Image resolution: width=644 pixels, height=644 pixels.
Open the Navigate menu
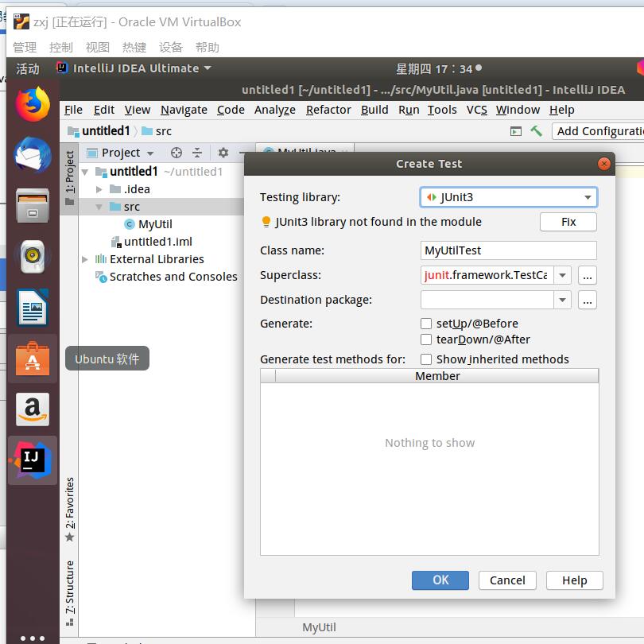click(184, 110)
